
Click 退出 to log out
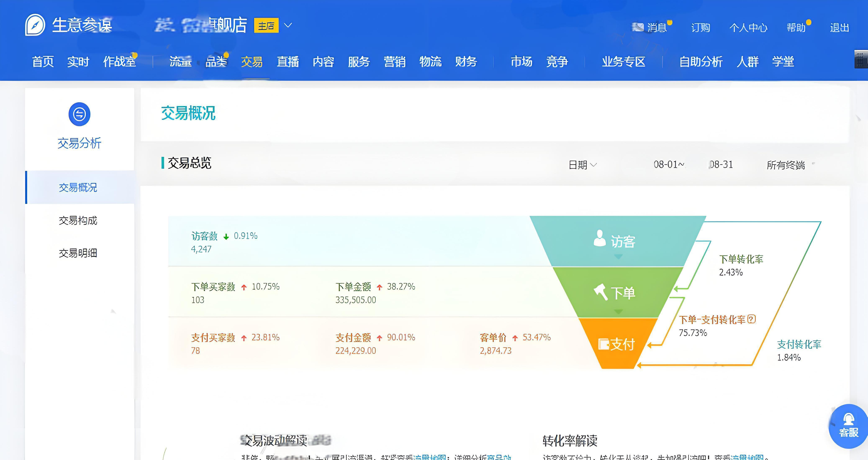[839, 28]
